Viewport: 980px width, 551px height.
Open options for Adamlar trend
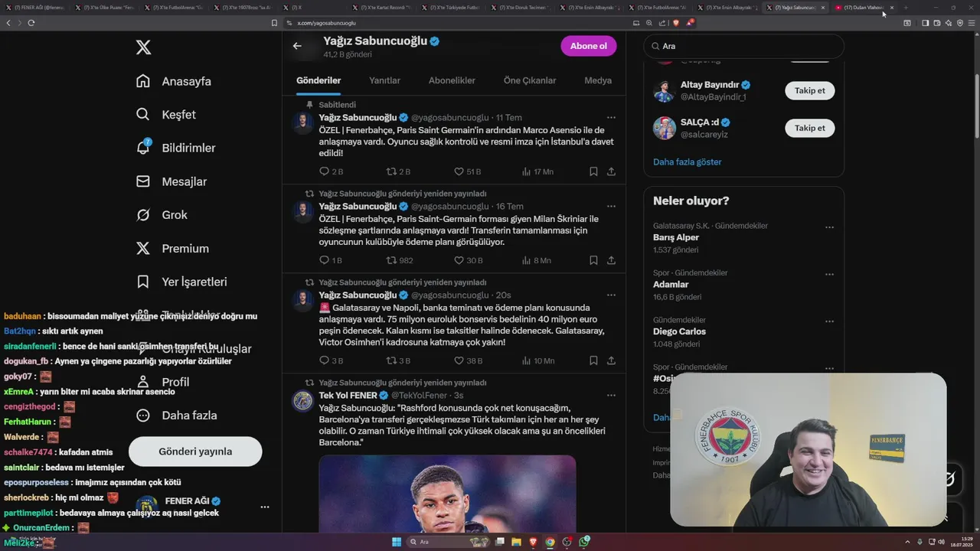click(829, 274)
